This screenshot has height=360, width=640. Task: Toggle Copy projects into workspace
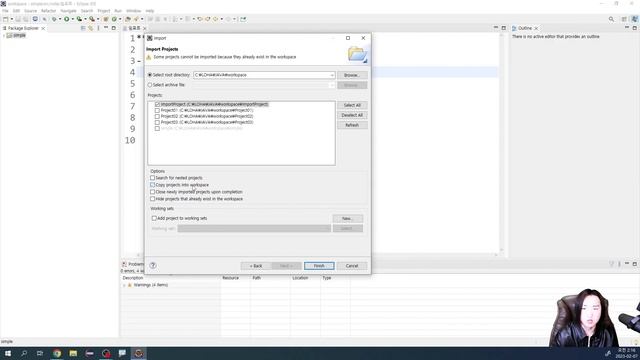(x=152, y=185)
